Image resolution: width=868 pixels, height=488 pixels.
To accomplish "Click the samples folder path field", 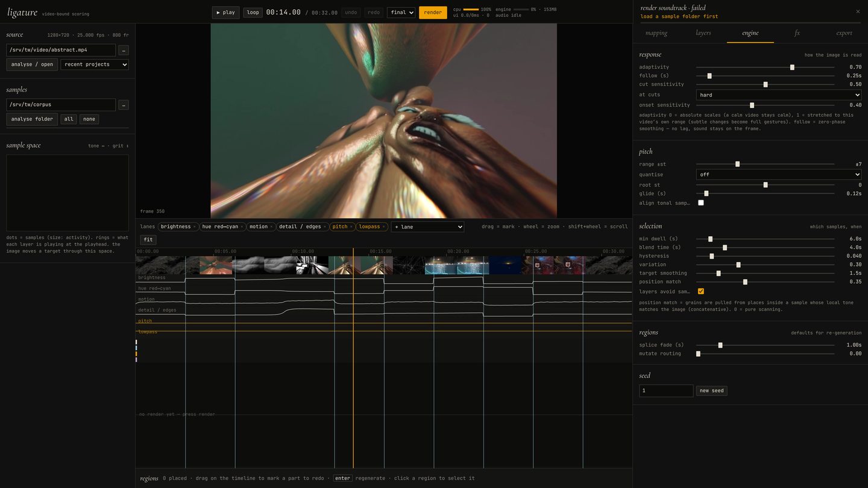I will pyautogui.click(x=61, y=105).
